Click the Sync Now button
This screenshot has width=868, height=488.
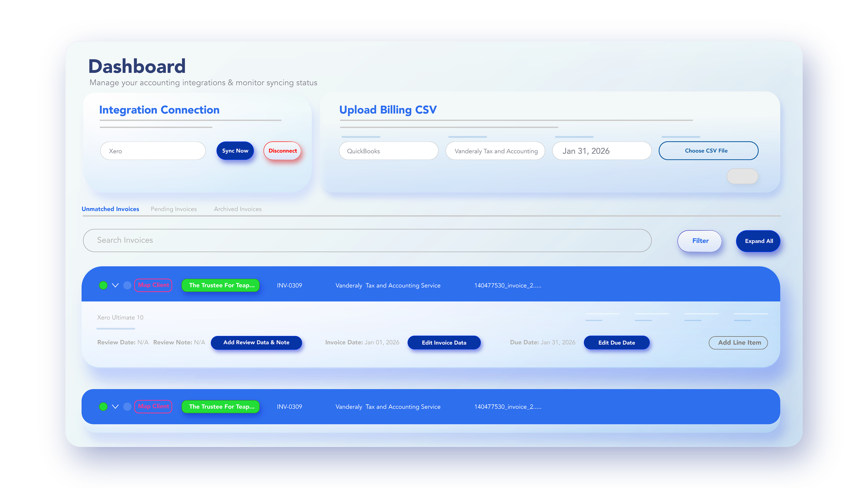click(x=235, y=151)
